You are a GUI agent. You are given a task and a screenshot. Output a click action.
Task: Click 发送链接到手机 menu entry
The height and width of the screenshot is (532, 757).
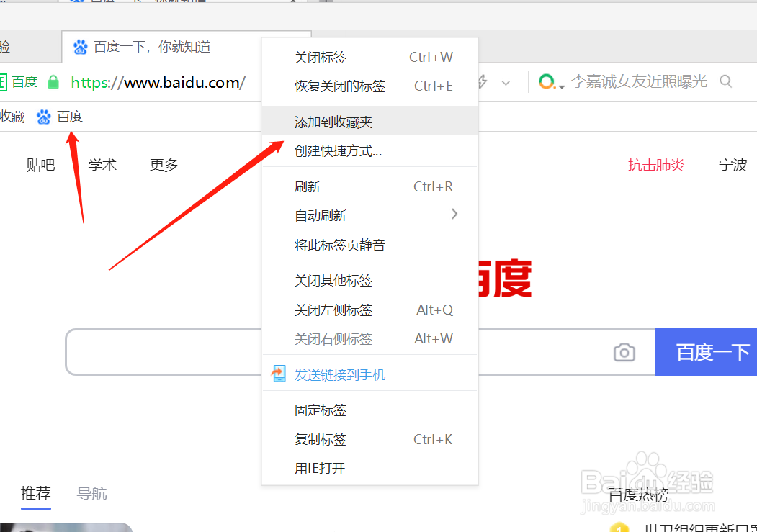369,374
